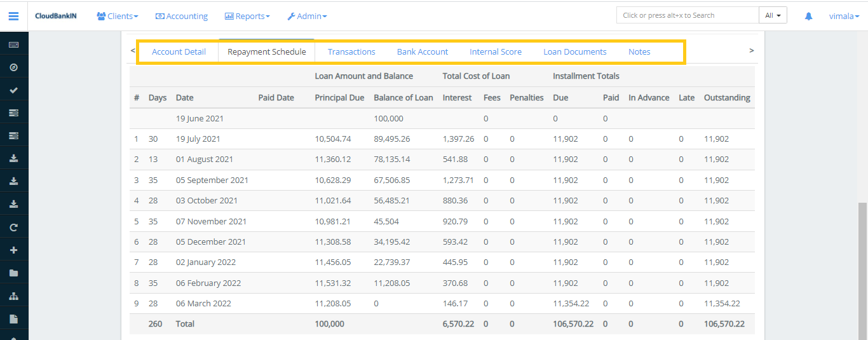This screenshot has height=340, width=868.
Task: Click the refresh icon in the sidebar
Action: point(14,227)
